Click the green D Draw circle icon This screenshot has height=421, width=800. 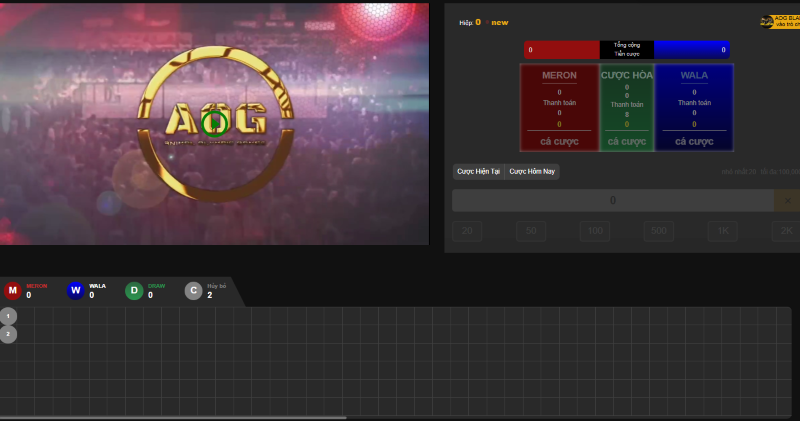[x=134, y=291]
